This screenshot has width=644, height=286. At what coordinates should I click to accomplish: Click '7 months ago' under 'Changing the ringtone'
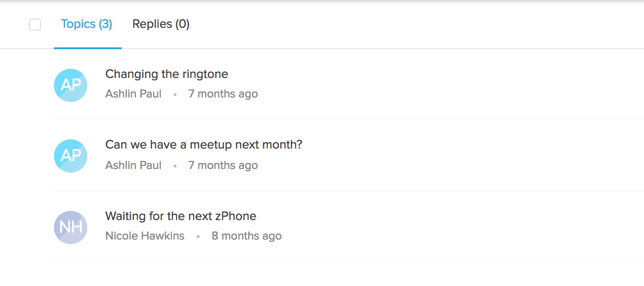[x=223, y=94]
